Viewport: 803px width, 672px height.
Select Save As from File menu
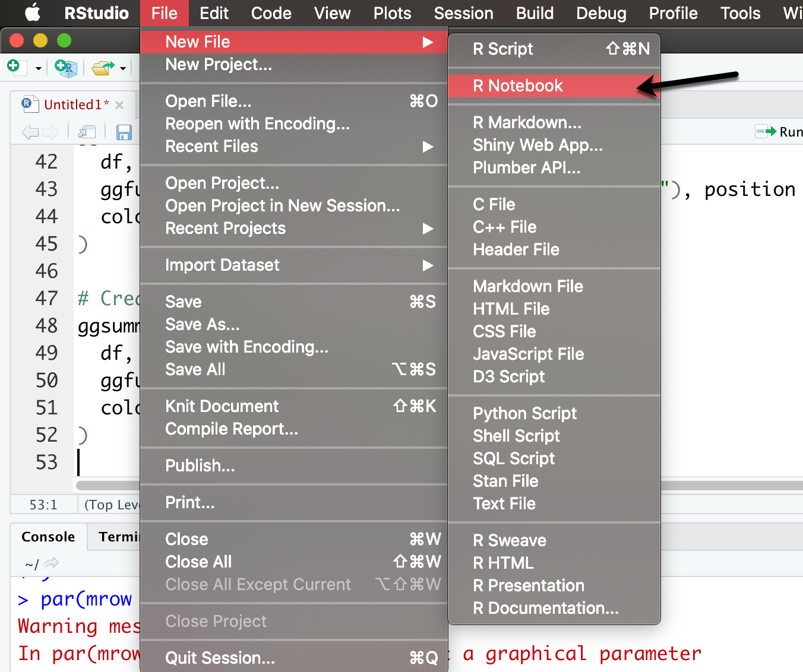[293, 324]
